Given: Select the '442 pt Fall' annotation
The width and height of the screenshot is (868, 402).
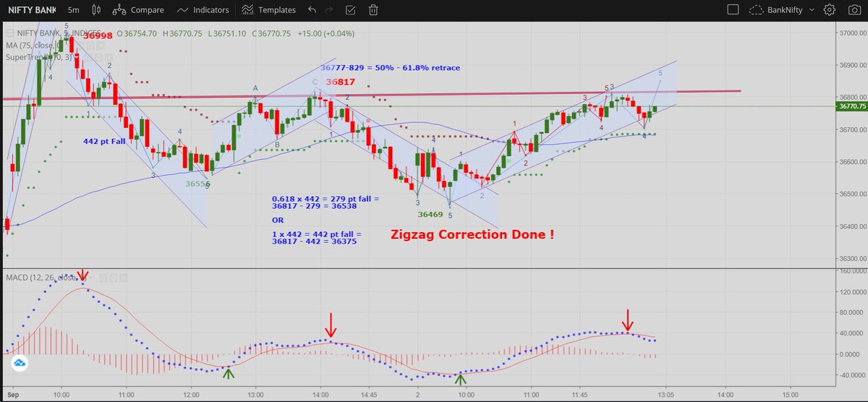Looking at the screenshot, I should [x=106, y=142].
